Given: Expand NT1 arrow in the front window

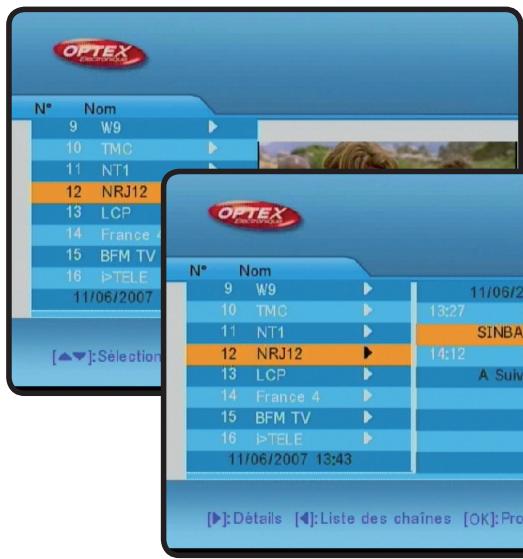Looking at the screenshot, I should 368,332.
